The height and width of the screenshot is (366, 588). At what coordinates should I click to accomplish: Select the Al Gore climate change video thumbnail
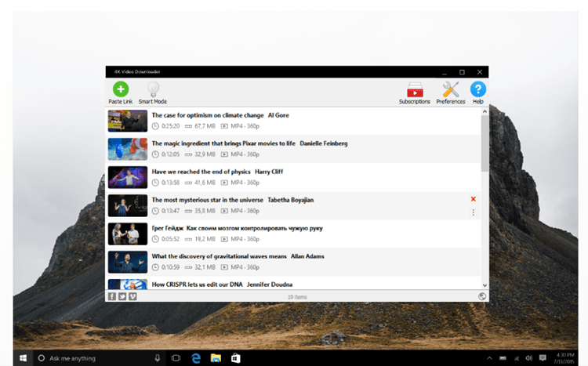128,121
